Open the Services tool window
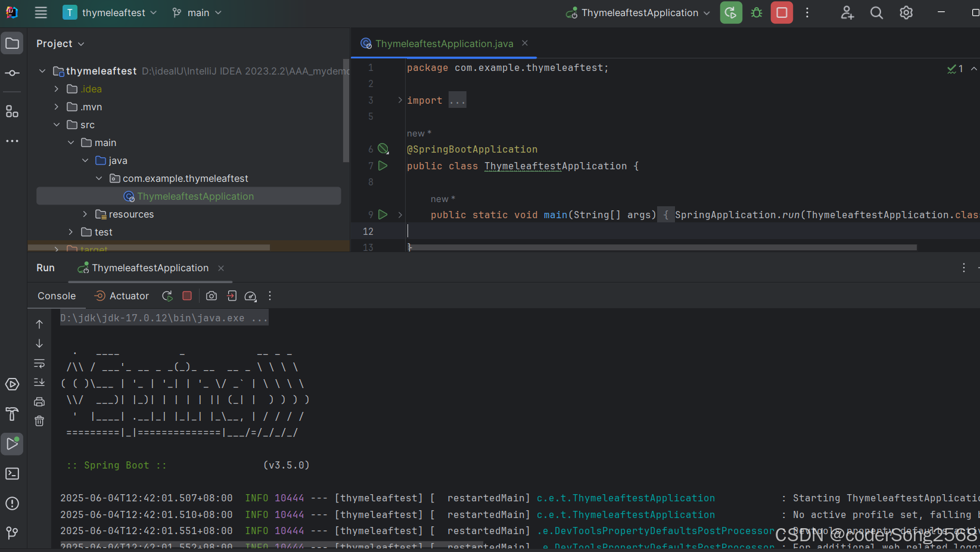This screenshot has height=552, width=980. (12, 384)
